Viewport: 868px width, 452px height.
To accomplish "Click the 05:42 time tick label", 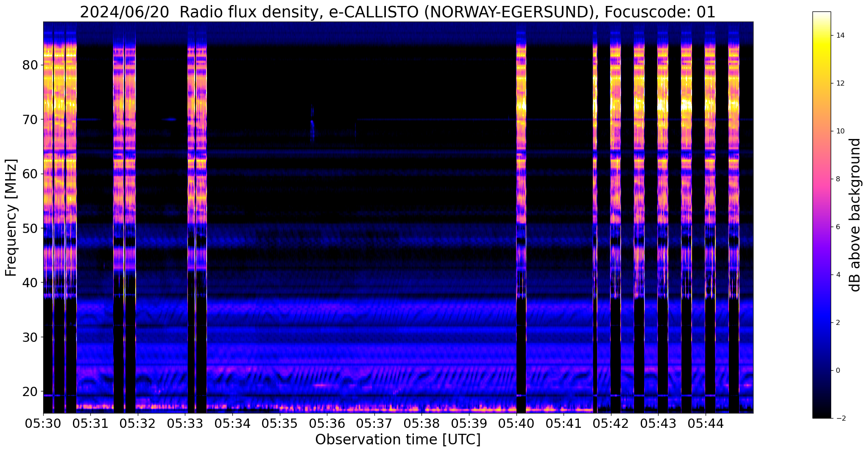I will (x=611, y=423).
